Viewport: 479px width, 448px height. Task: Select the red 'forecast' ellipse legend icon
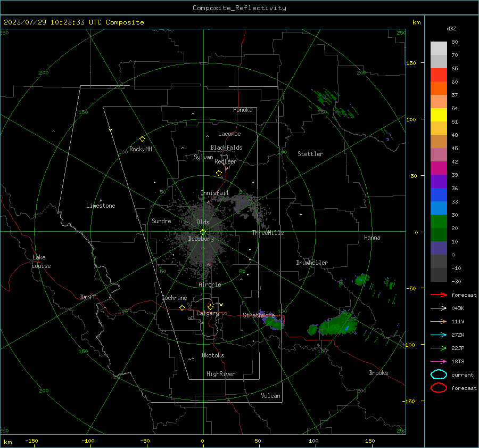[439, 388]
